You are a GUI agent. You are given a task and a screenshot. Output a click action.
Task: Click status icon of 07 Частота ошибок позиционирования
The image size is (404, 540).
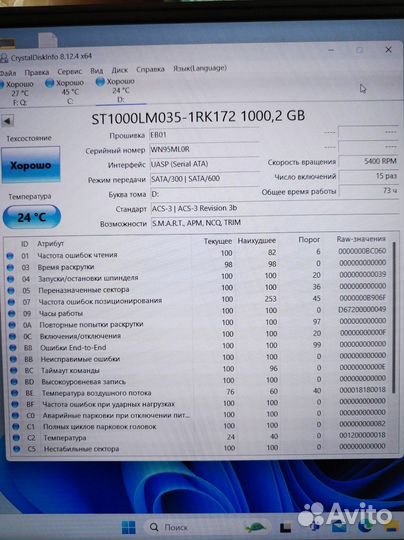(x=11, y=302)
